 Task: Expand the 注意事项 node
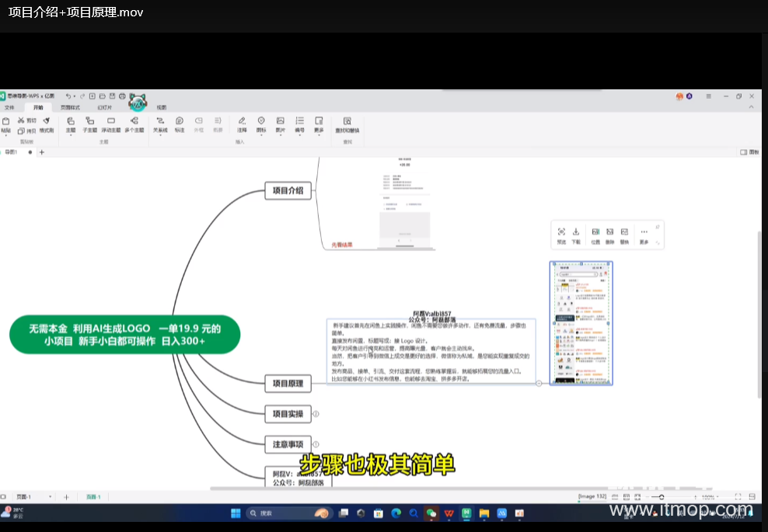316,444
